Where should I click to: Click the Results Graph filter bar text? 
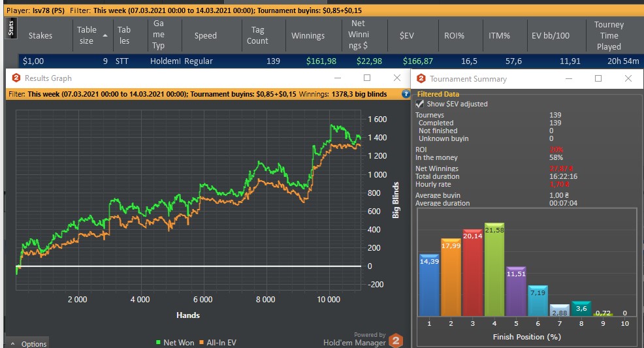click(197, 94)
